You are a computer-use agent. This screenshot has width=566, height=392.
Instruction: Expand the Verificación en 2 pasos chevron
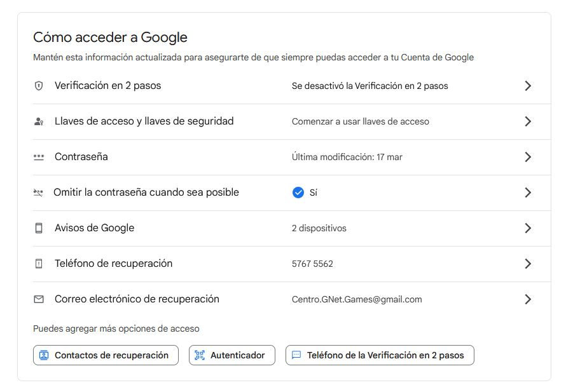point(527,86)
